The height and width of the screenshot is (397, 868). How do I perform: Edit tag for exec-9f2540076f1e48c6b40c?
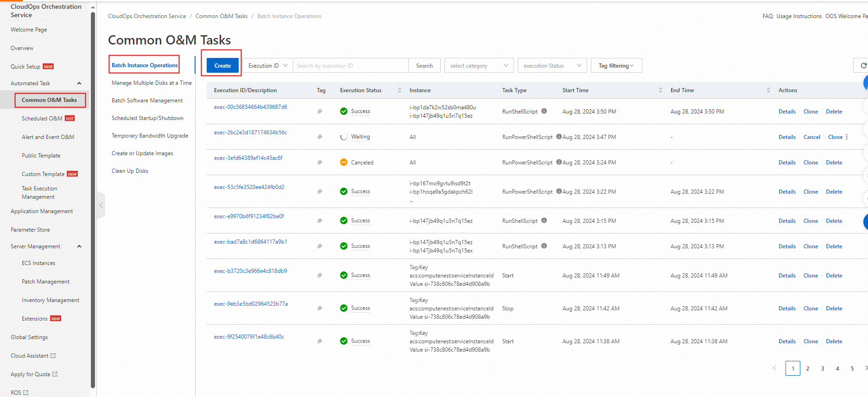pos(320,341)
